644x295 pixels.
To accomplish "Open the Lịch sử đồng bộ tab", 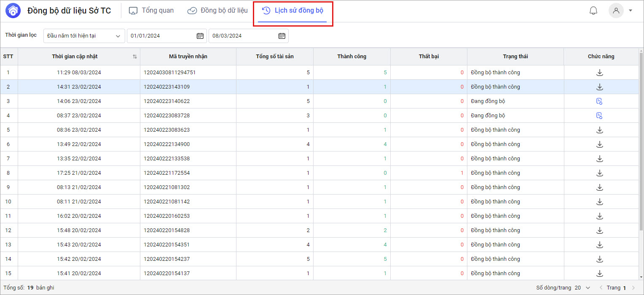I will tap(293, 11).
